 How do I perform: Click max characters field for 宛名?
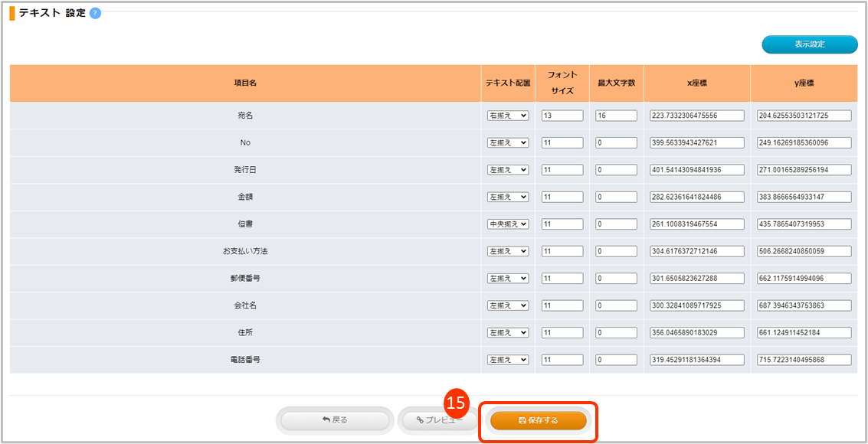point(616,116)
